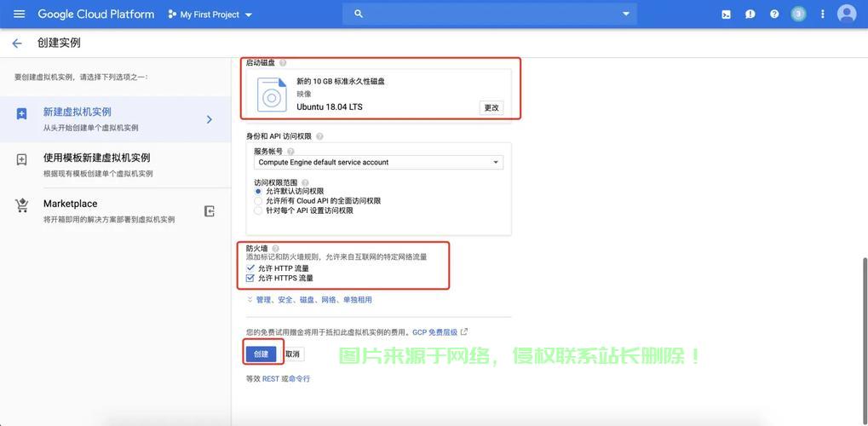Click the boot disk image icon
This screenshot has height=426, width=868.
(x=272, y=95)
